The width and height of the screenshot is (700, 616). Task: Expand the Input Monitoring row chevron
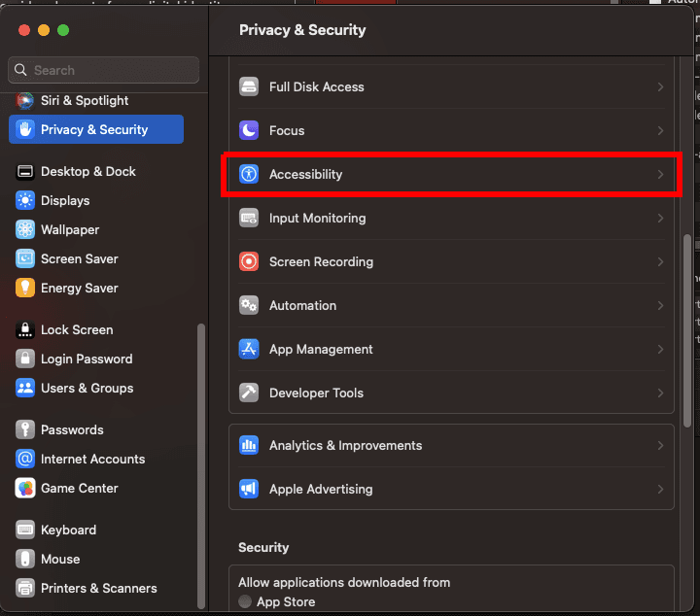click(660, 218)
